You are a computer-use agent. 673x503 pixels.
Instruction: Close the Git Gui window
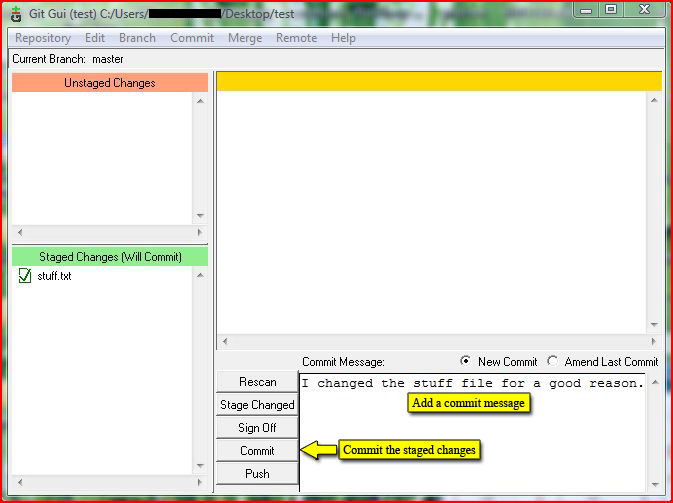click(644, 10)
